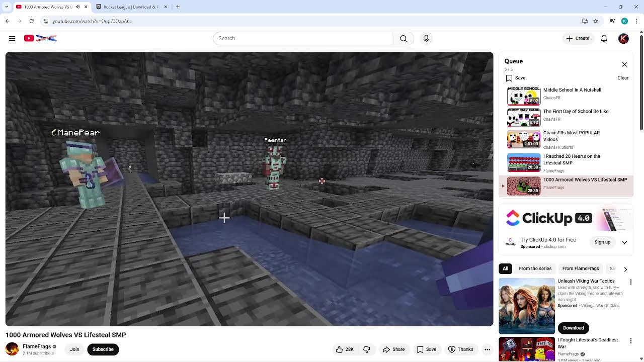Open Viking War Tactics ad options menu
Viewport: 644px width, 362px height.
(631, 282)
